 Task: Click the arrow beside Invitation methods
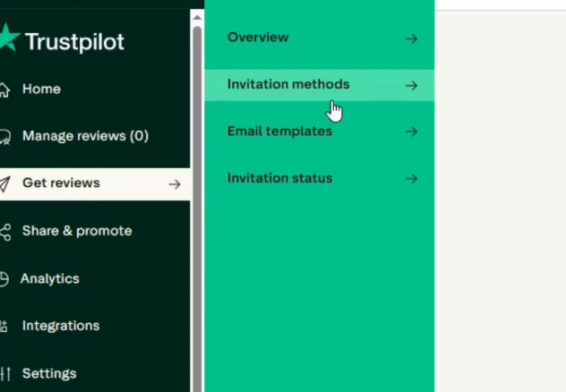411,85
